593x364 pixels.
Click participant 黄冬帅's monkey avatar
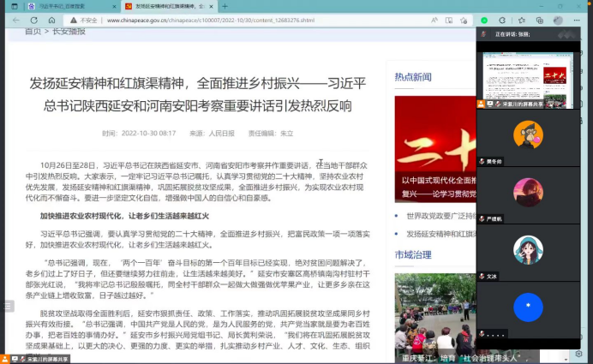pos(528,134)
